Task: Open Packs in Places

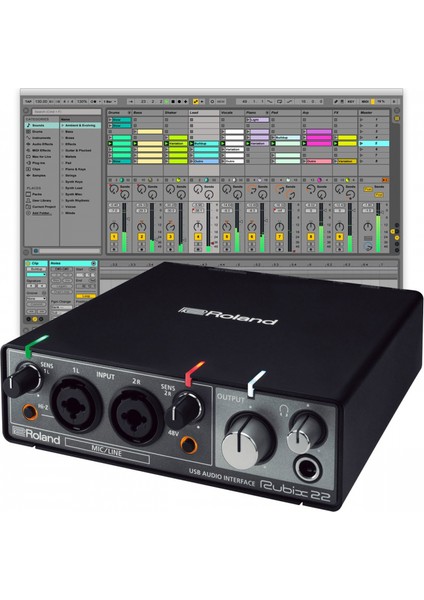Action: click(42, 194)
